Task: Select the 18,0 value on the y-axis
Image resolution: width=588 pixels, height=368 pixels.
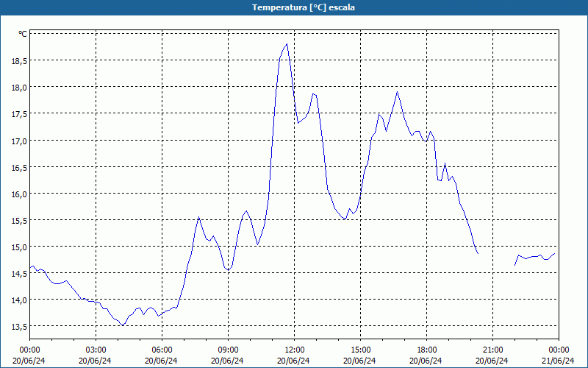Action: (19, 88)
